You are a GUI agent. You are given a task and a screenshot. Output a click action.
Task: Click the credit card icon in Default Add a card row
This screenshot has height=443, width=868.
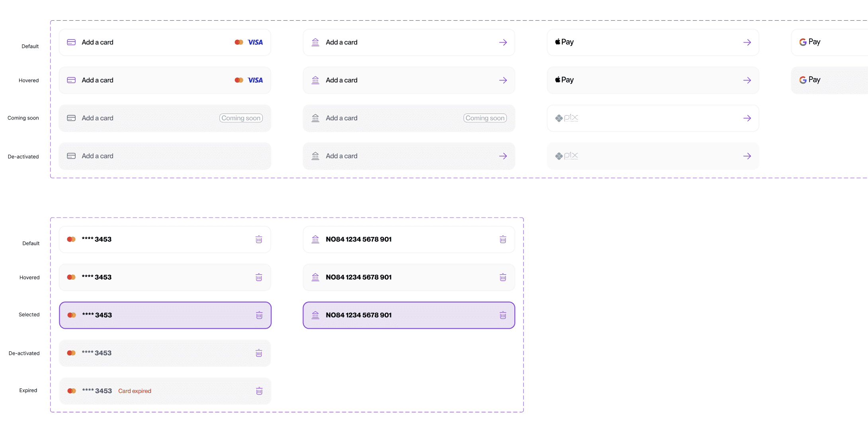[71, 42]
